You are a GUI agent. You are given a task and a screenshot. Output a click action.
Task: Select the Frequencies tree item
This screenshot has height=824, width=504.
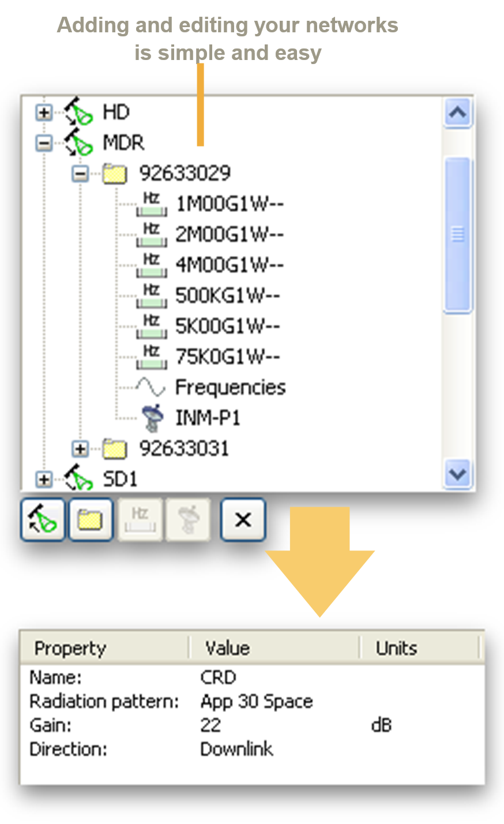[x=230, y=387]
